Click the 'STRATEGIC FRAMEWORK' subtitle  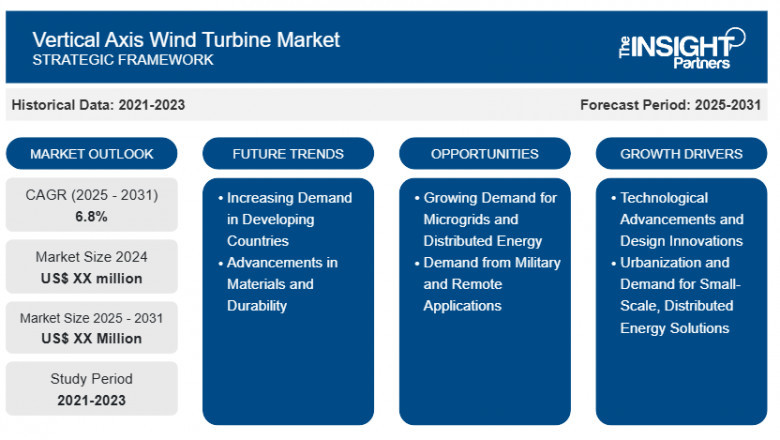(123, 60)
